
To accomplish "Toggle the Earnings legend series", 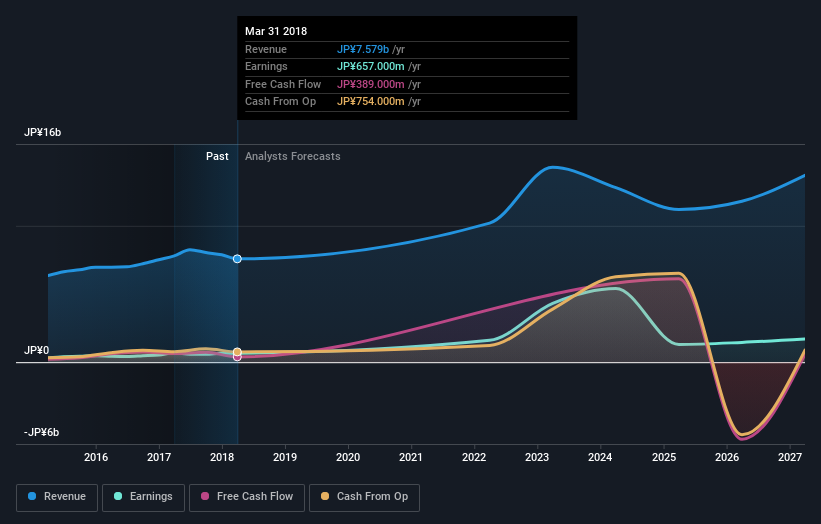I will pos(143,497).
